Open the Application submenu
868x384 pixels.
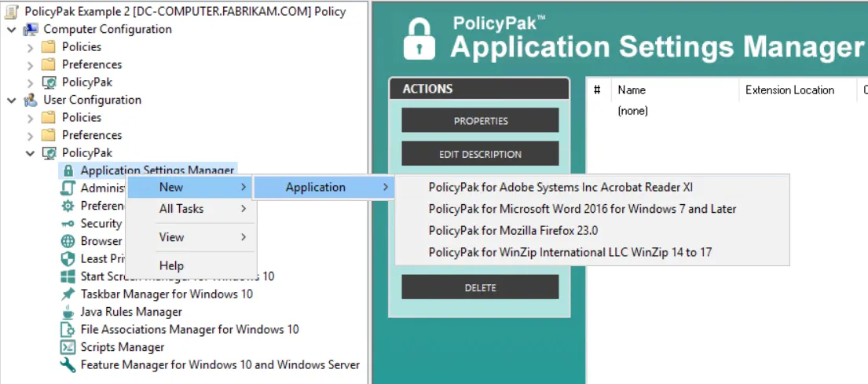pos(324,187)
